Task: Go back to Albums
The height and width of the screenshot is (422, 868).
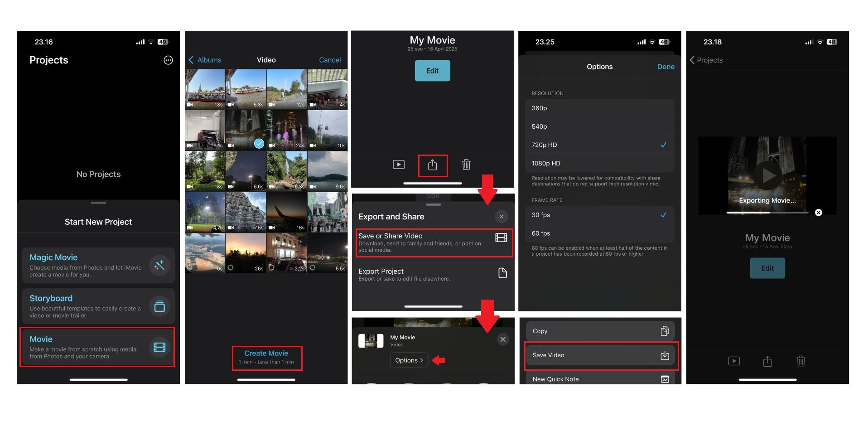Action: tap(205, 60)
